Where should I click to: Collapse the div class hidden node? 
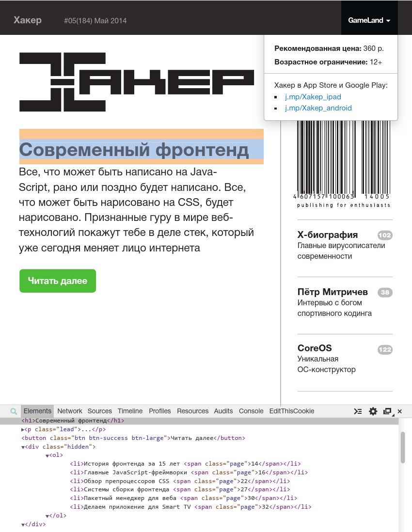(23, 447)
